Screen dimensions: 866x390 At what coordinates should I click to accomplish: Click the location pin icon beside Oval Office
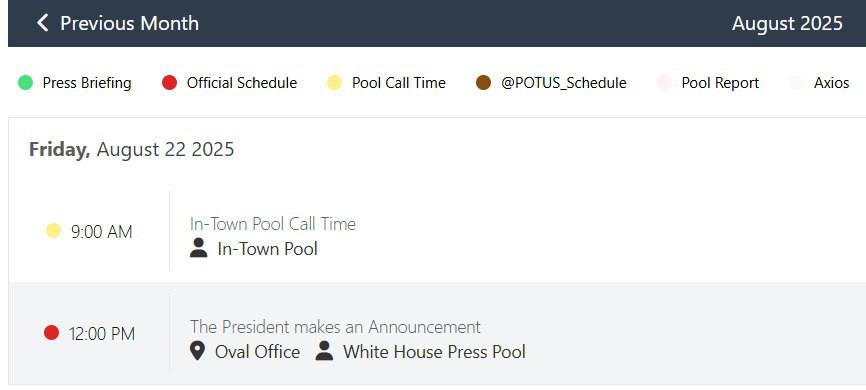click(197, 351)
